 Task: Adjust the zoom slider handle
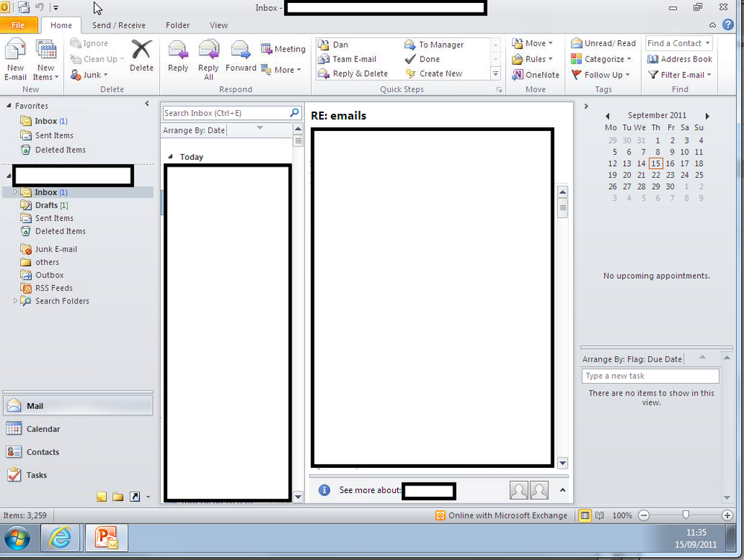686,515
